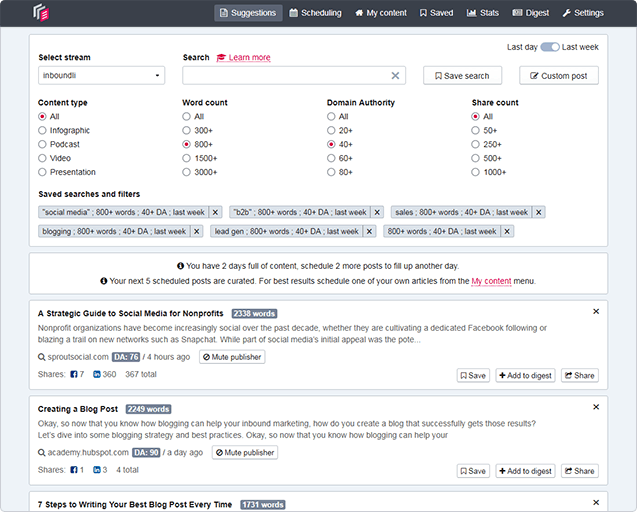Click LinkedIn share icon showing 360
This screenshot has width=637, height=512.
[97, 374]
